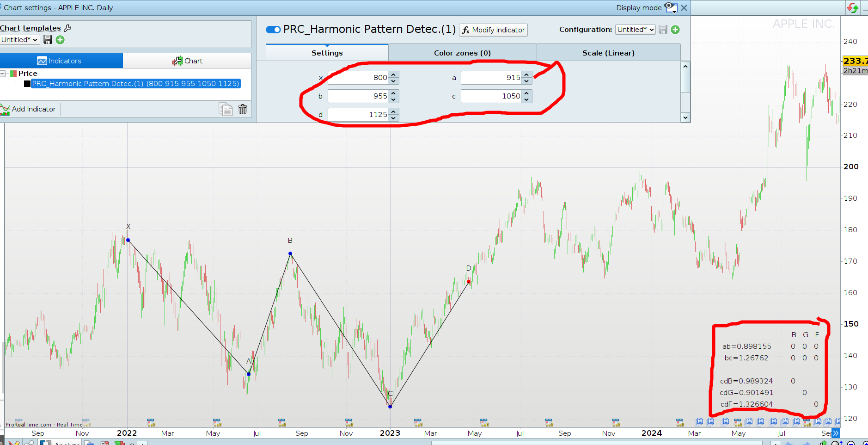This screenshot has width=868, height=445.
Task: Click the ab=0.898155 ratio text
Action: (747, 346)
